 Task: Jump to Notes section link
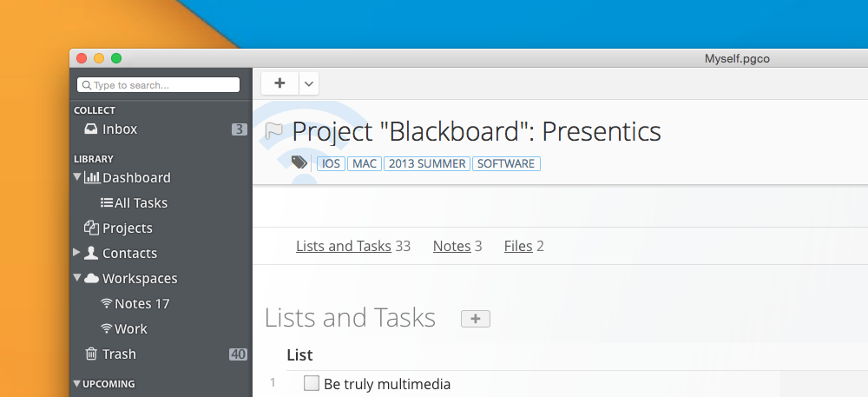point(451,246)
